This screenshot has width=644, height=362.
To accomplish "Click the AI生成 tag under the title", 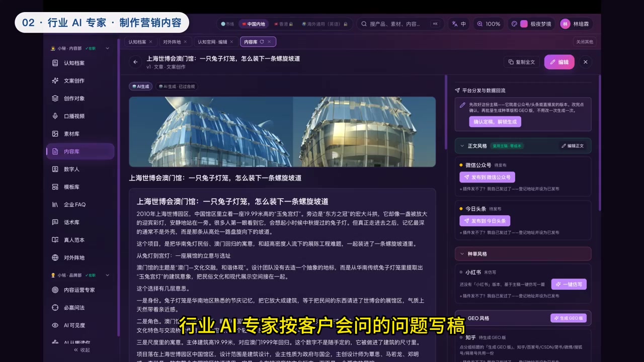I will tap(140, 86).
